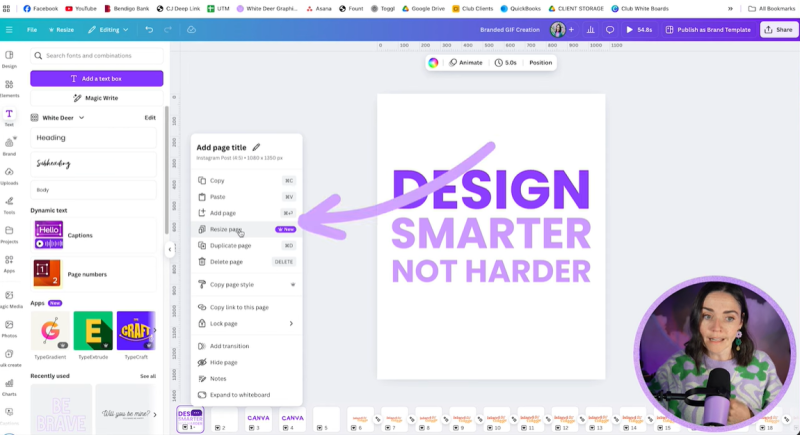Toggle Hide page in the menu

click(246, 362)
